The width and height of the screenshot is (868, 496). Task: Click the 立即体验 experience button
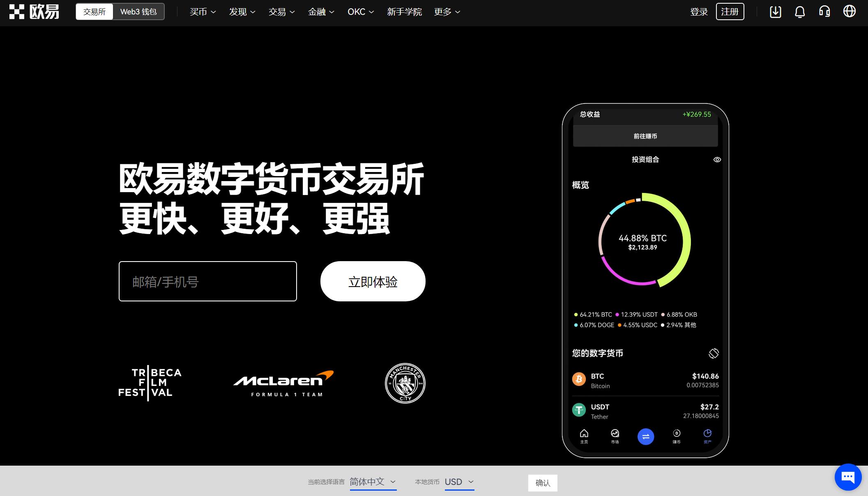pyautogui.click(x=373, y=281)
